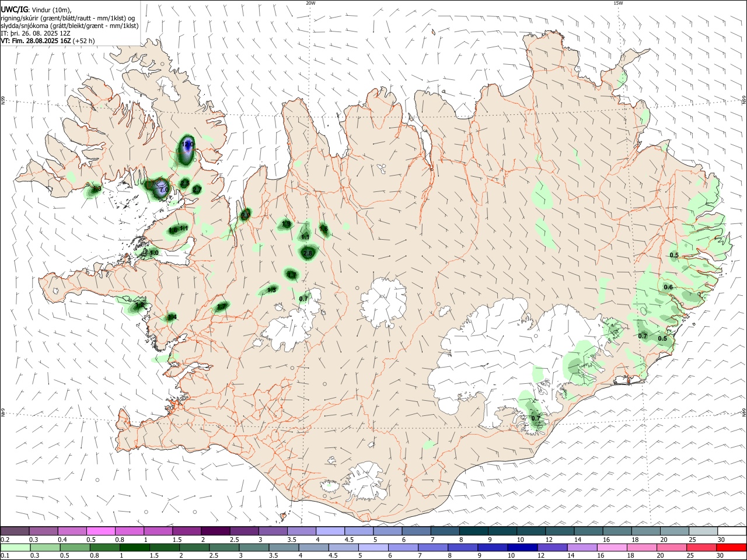Viewport: 747px width, 560px height.
Task: Click the 'slydda/snjókoma' legend description line
Action: pyautogui.click(x=69, y=26)
